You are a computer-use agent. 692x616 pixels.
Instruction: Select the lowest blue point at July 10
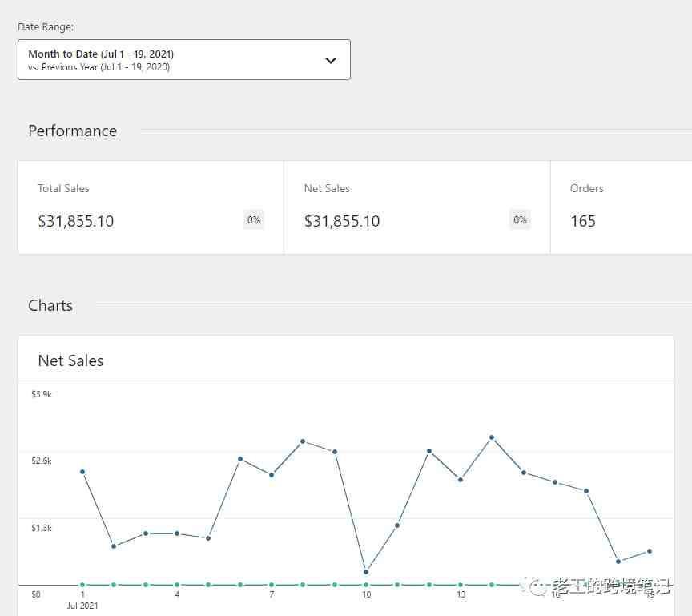tap(366, 572)
